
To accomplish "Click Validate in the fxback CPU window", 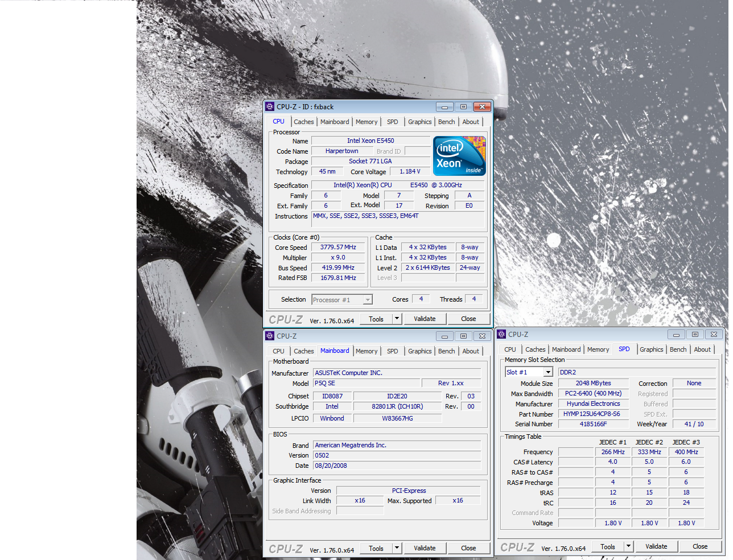I will 425,319.
